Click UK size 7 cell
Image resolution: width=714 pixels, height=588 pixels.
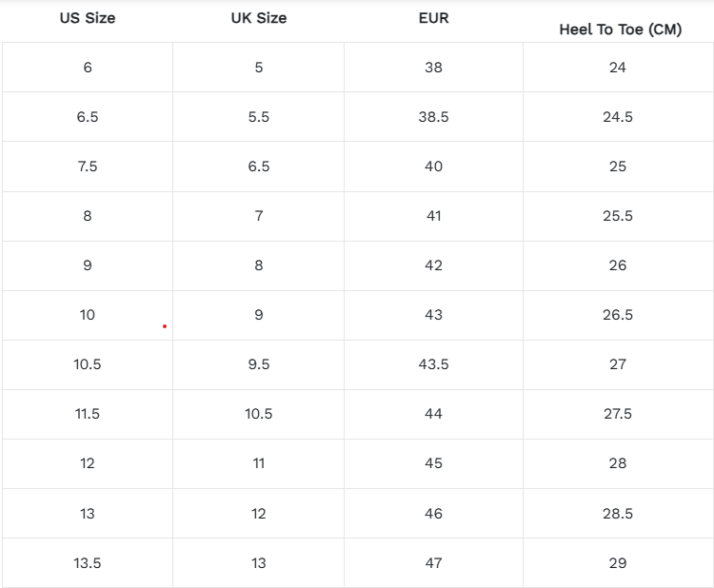tap(258, 216)
